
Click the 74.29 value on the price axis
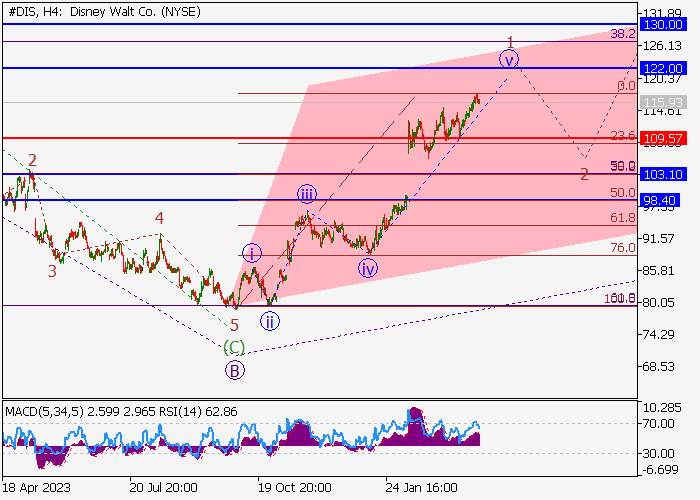pyautogui.click(x=658, y=334)
